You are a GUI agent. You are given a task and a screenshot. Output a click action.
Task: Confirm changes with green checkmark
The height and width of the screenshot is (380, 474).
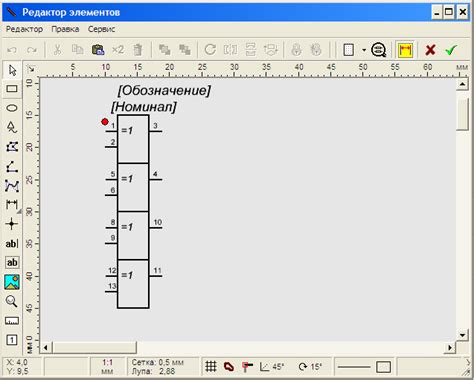[x=451, y=50]
